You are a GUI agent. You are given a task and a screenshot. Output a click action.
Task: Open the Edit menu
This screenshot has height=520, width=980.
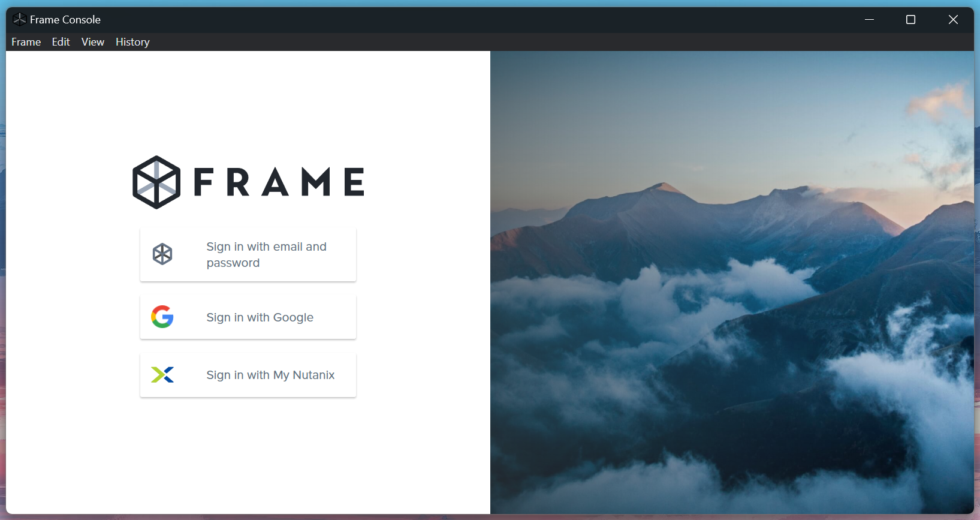coord(61,42)
